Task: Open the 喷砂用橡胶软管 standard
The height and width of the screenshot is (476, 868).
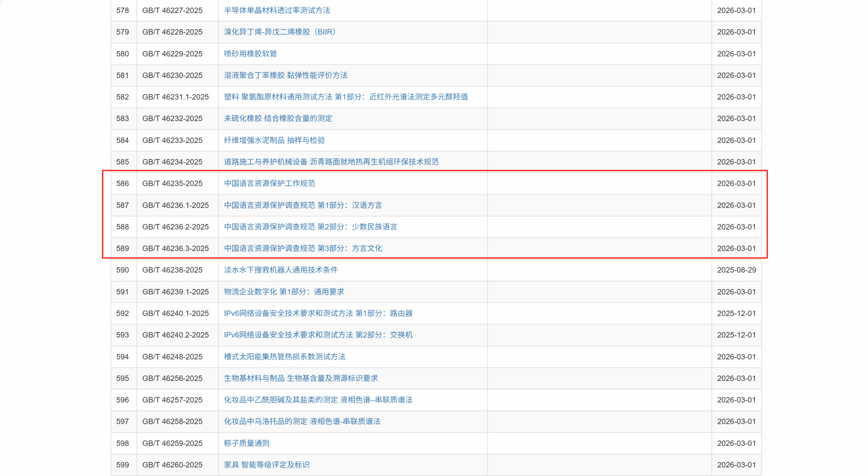Action: click(250, 53)
